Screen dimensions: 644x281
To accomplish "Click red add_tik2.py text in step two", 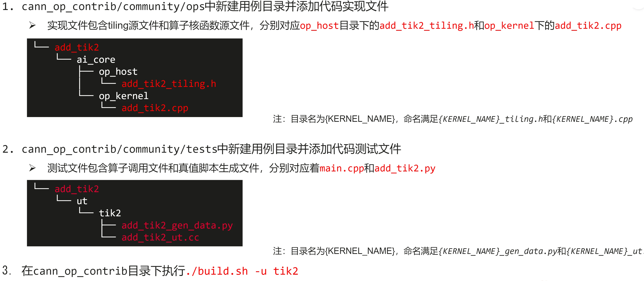I will pyautogui.click(x=405, y=168).
